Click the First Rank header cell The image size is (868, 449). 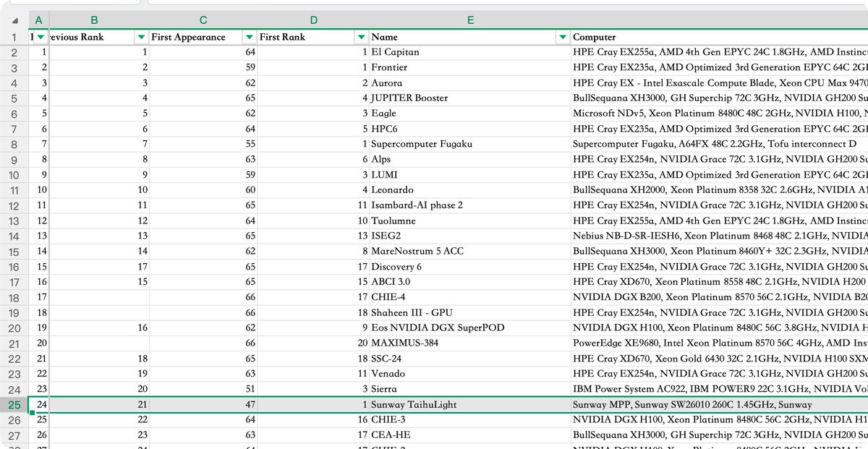pyautogui.click(x=313, y=37)
